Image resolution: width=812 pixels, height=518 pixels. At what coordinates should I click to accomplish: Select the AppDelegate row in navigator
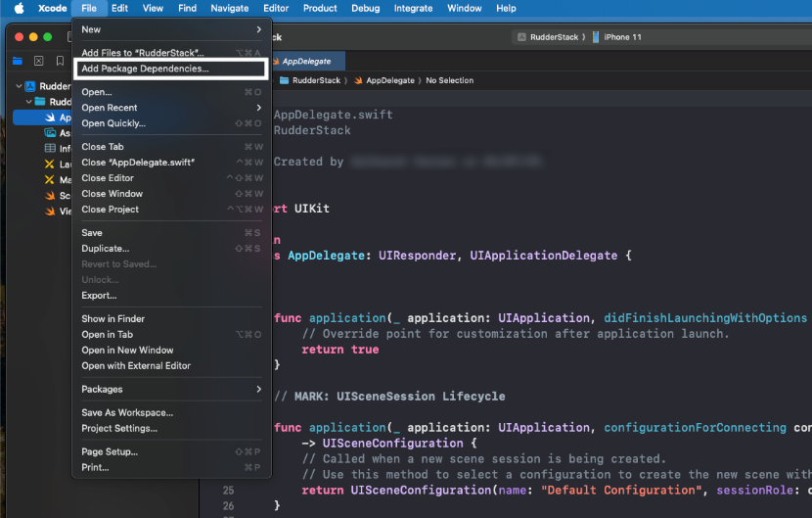(42, 118)
